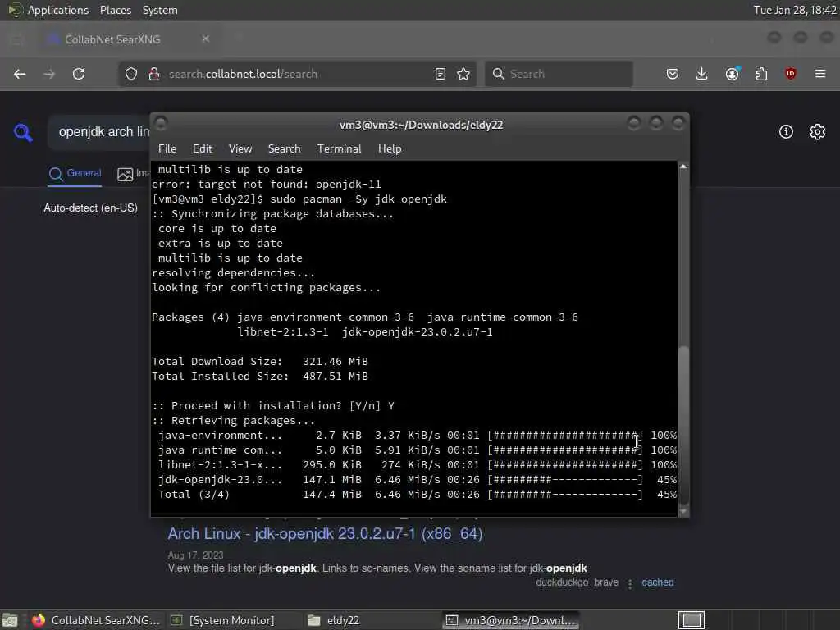Open the terminal File menu

[x=167, y=149]
